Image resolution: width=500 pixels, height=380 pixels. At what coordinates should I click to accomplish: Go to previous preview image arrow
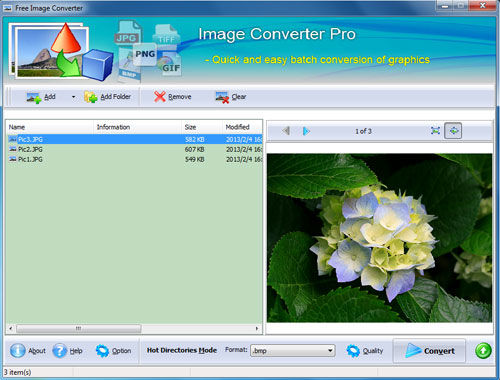coord(286,131)
